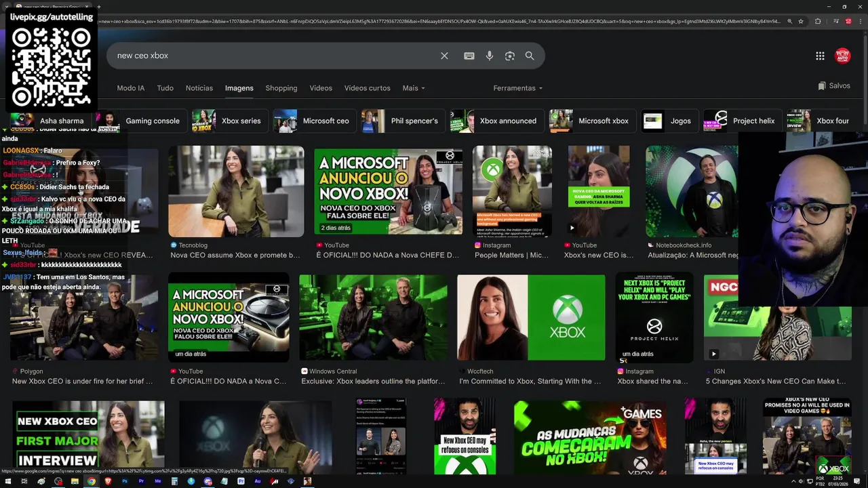
Task: Filter by the Microsoft xbox chip
Action: click(593, 121)
